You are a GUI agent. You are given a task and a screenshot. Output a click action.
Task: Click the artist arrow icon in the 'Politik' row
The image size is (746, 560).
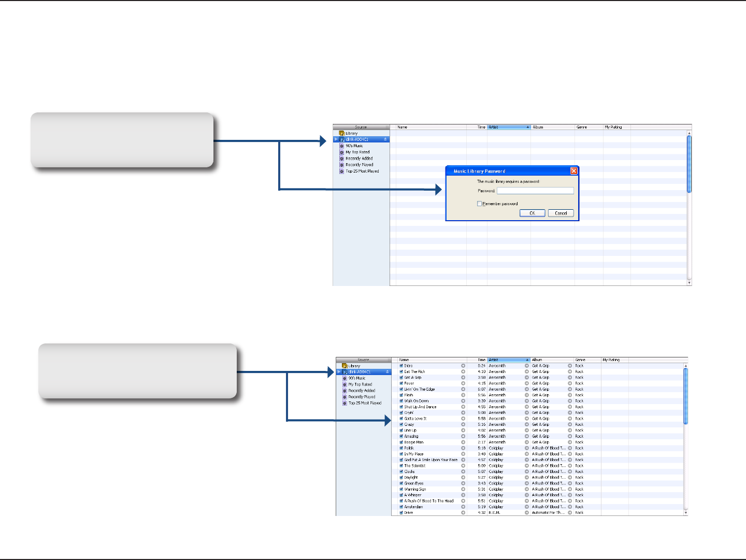tap(527, 448)
